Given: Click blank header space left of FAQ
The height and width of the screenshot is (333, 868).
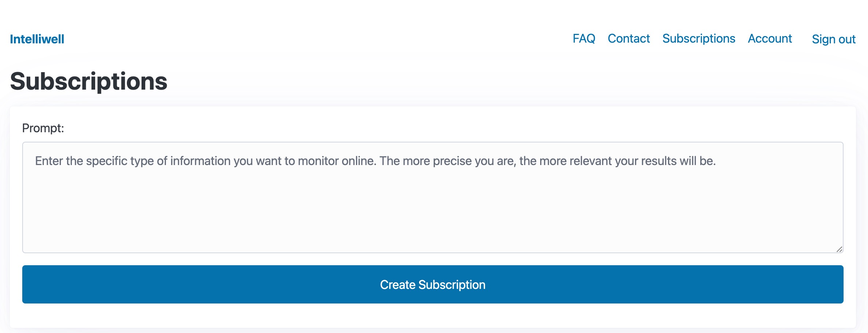Looking at the screenshot, I should click(x=317, y=39).
